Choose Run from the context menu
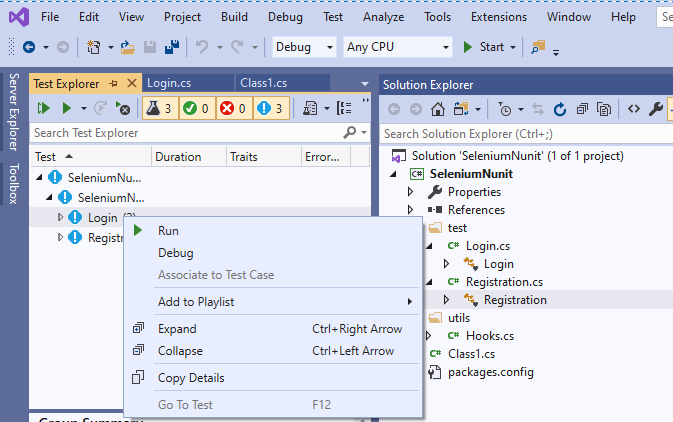This screenshot has height=422, width=673. 168,230
